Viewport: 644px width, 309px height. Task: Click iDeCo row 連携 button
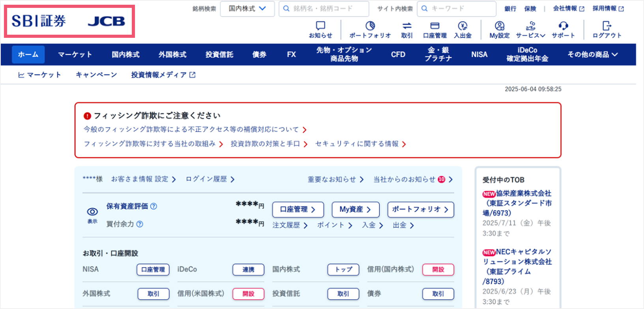[x=248, y=270]
